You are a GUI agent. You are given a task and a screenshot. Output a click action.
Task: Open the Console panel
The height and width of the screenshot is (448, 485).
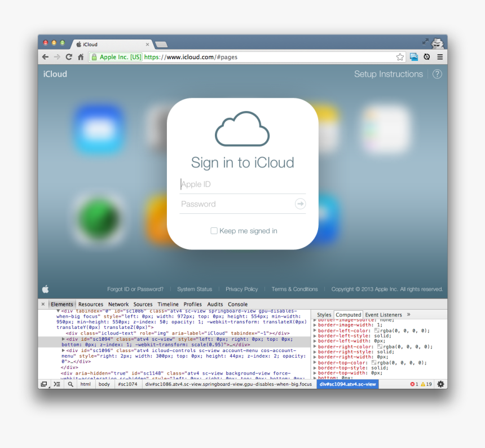(x=237, y=304)
